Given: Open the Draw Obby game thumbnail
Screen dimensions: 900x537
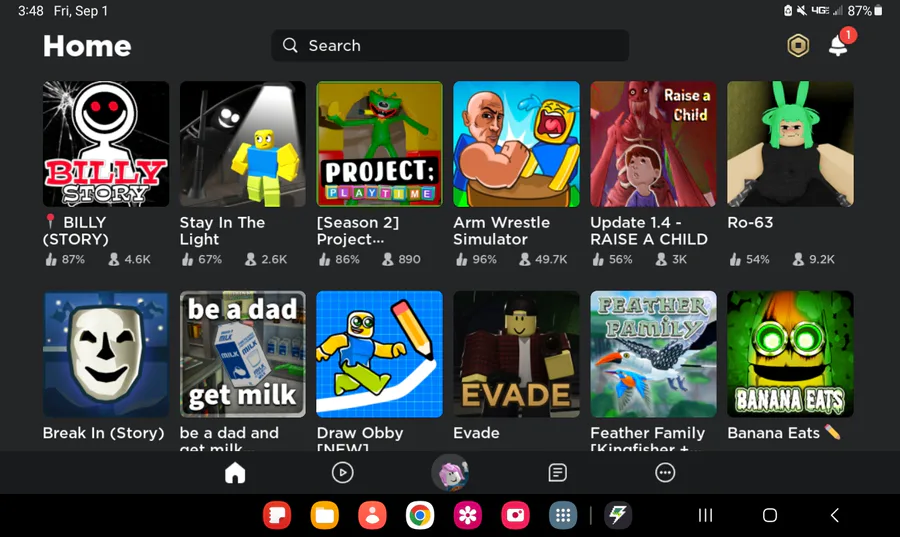Looking at the screenshot, I should tap(379, 354).
